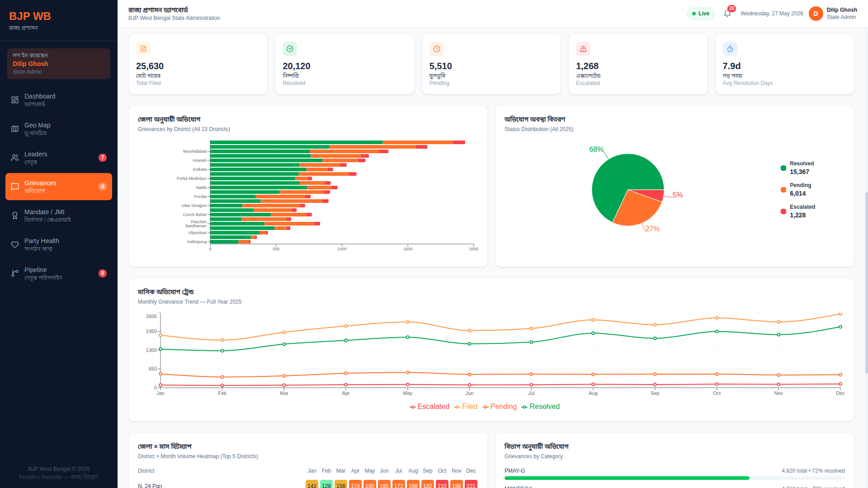Toggle Resolved series in trend legend

(x=541, y=407)
